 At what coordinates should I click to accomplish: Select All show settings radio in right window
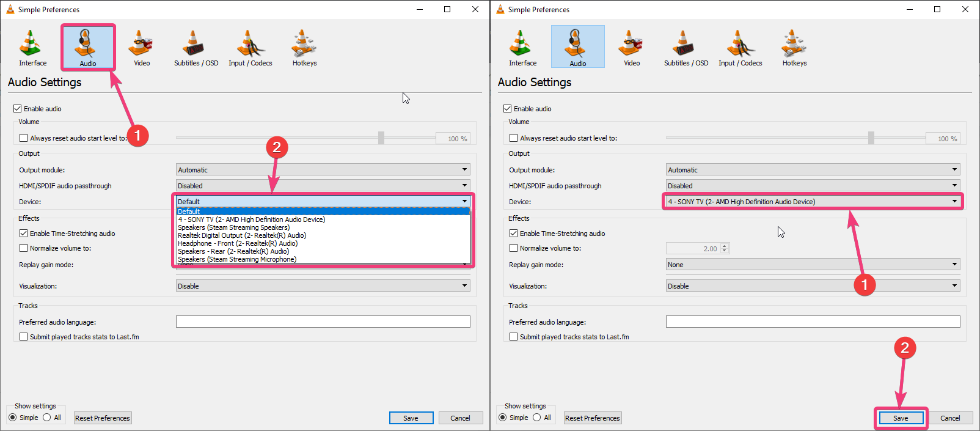click(x=537, y=418)
